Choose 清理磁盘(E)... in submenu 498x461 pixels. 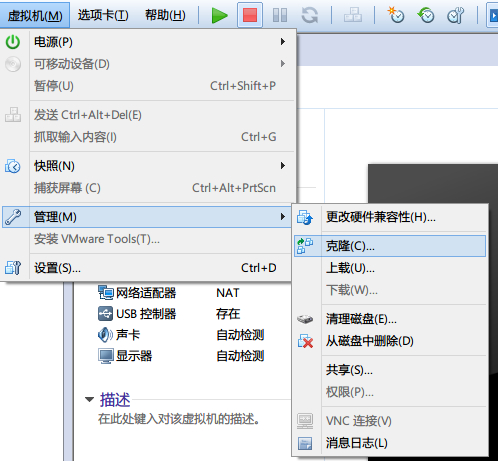coord(390,319)
